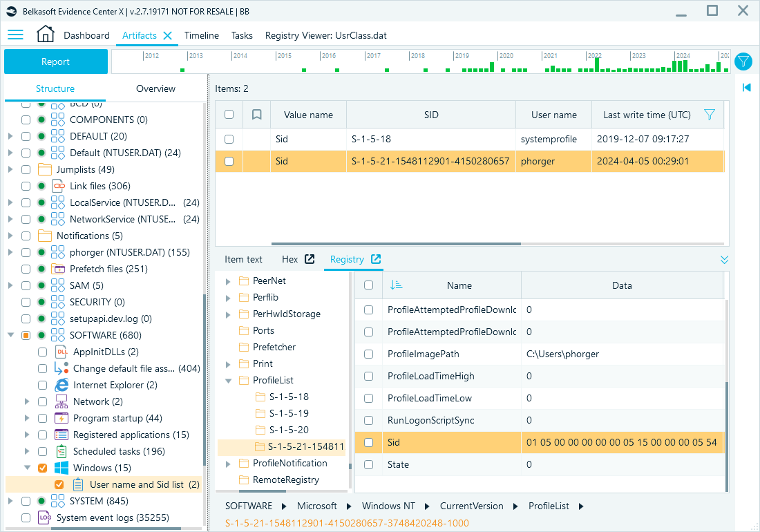760x532 pixels.
Task: Open the Registry Viewer: UsrClass.dat tab
Action: point(325,35)
